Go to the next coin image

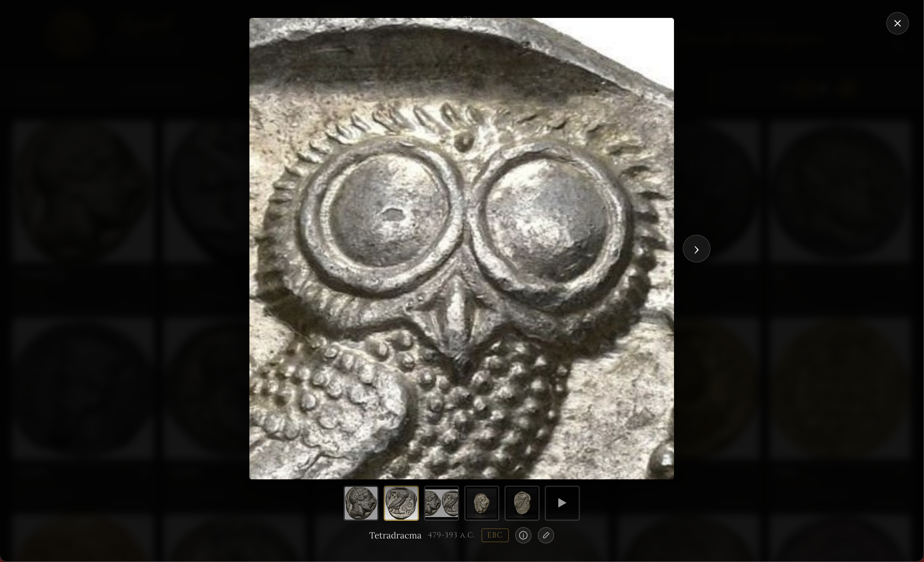click(x=696, y=249)
